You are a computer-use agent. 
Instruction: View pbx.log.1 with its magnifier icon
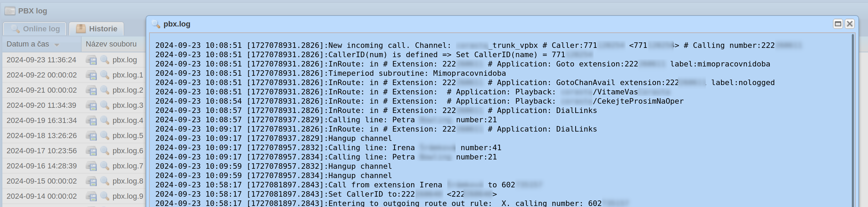coord(105,75)
